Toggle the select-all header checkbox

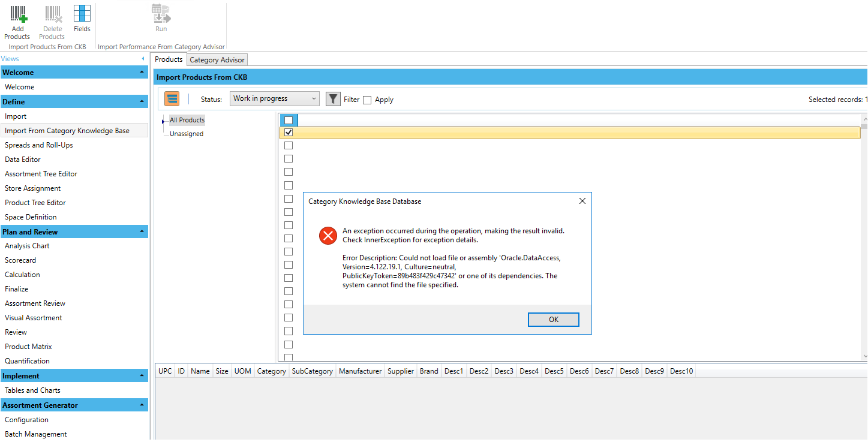coord(289,120)
